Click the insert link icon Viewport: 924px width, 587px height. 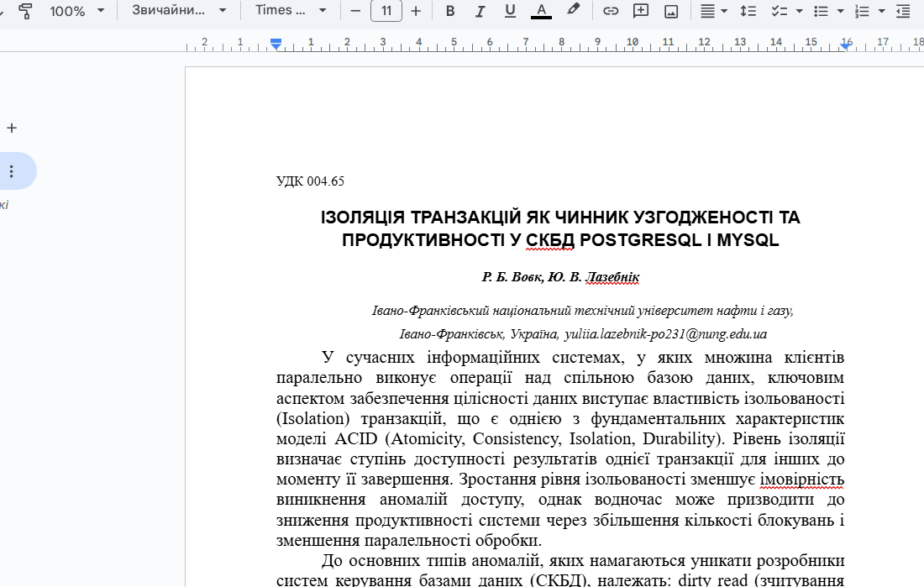point(611,11)
